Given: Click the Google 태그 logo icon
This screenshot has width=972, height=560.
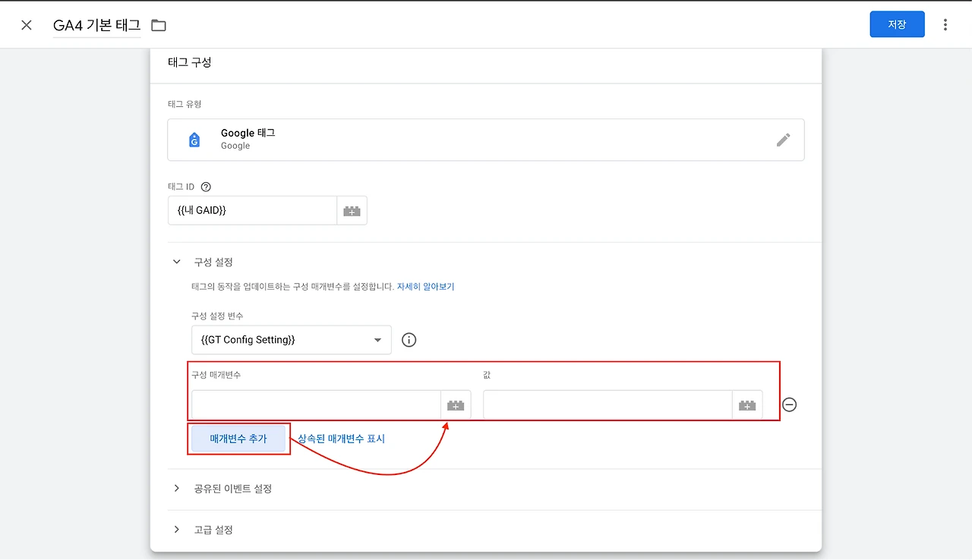Looking at the screenshot, I should [194, 140].
